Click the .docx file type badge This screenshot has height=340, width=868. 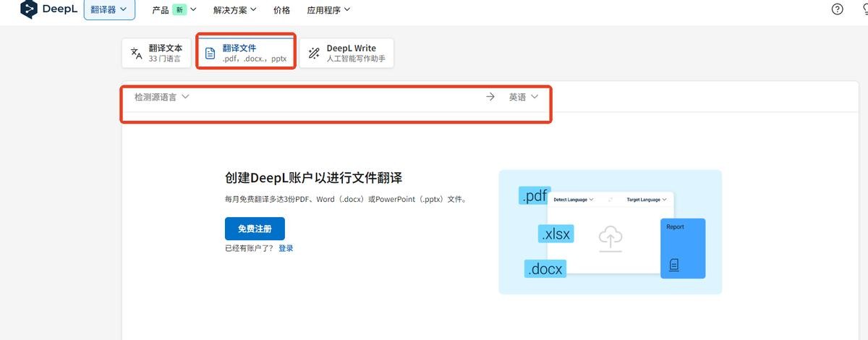pos(545,268)
